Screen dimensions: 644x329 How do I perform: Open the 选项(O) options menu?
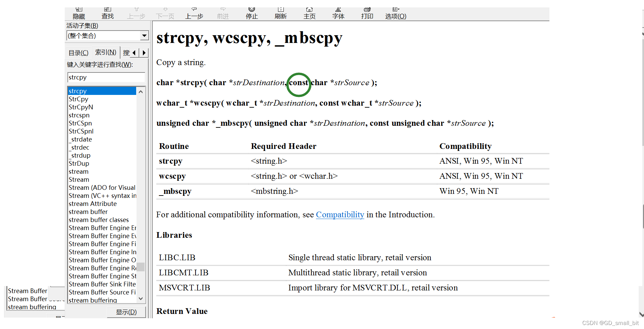tap(396, 13)
